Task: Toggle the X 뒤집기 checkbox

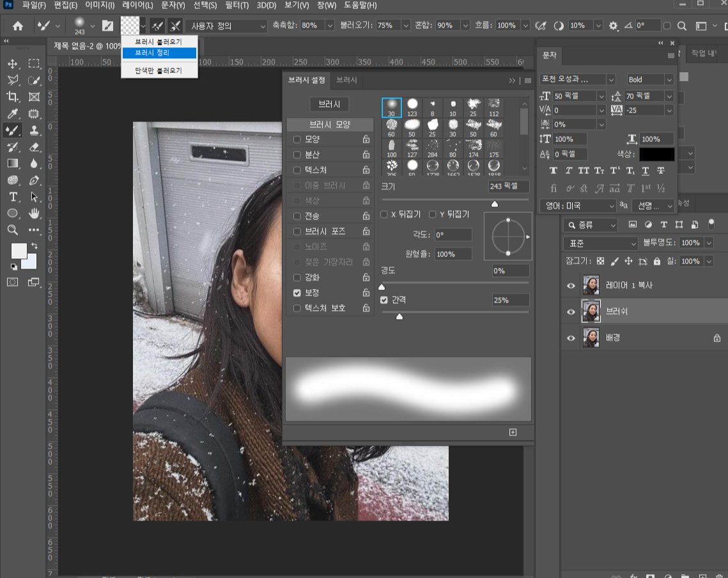Action: pyautogui.click(x=384, y=214)
